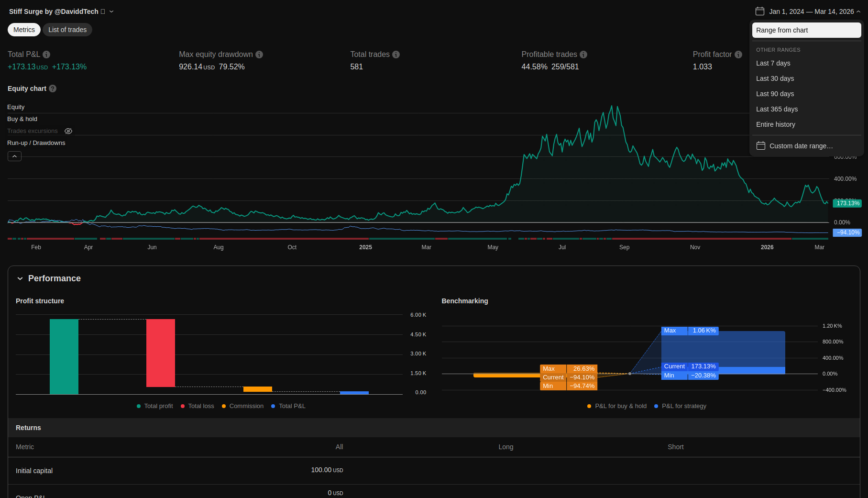Show Trades excursions with the eye icon

click(68, 131)
